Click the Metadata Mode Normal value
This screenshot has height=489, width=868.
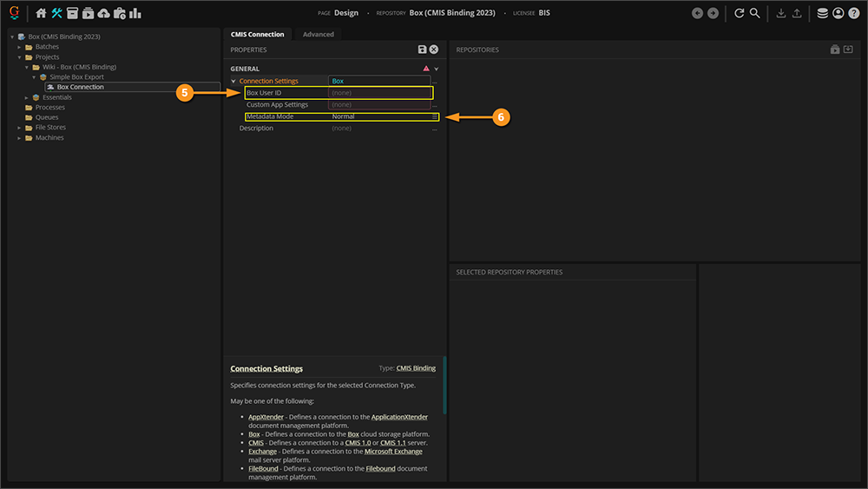click(343, 116)
